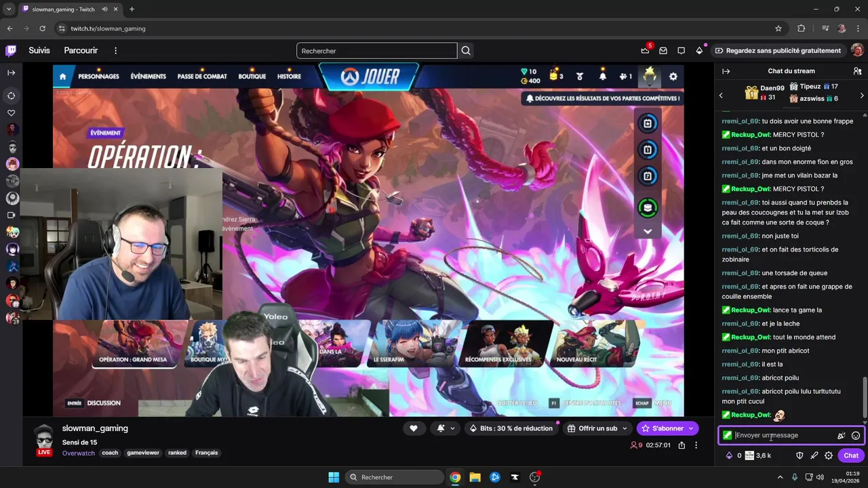Send message with the Chat button

tap(851, 455)
